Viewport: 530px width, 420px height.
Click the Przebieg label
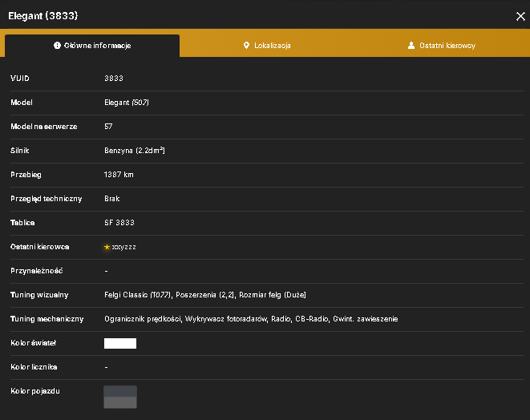tap(26, 175)
